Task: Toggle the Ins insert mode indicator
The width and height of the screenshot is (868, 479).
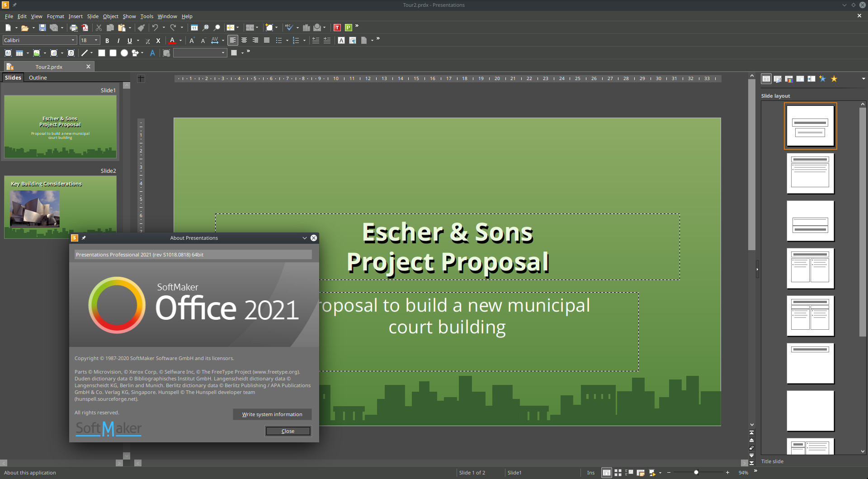Action: [x=591, y=473]
